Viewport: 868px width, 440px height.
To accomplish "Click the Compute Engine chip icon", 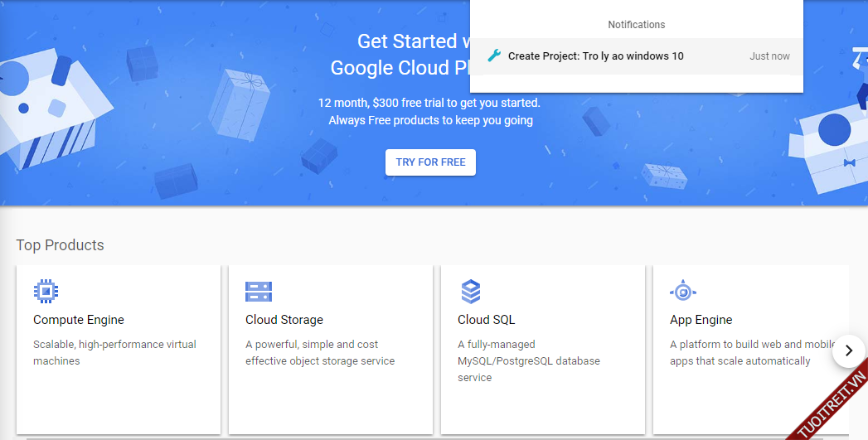I will [x=46, y=291].
